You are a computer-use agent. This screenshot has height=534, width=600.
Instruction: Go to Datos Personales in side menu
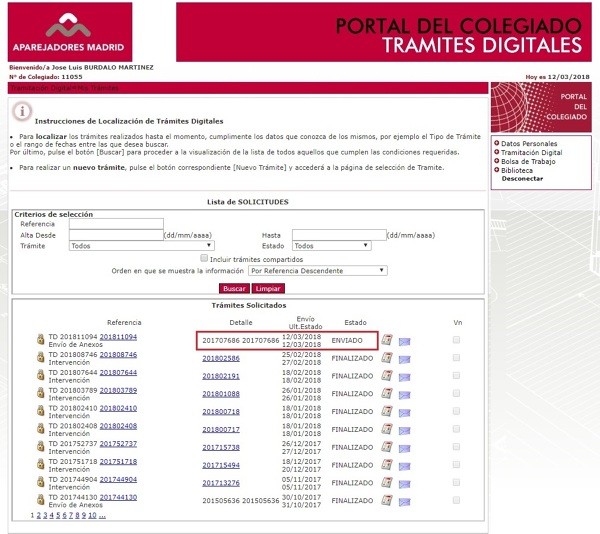point(529,144)
